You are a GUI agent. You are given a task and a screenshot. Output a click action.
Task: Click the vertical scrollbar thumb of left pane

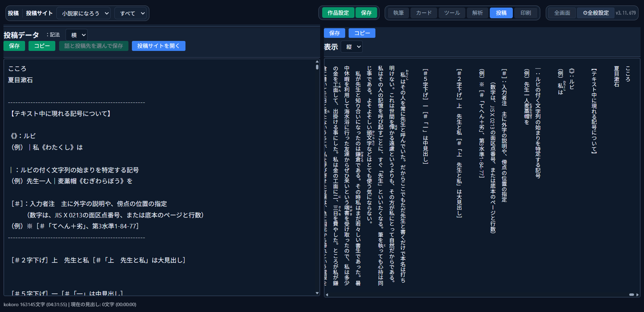pos(317,67)
